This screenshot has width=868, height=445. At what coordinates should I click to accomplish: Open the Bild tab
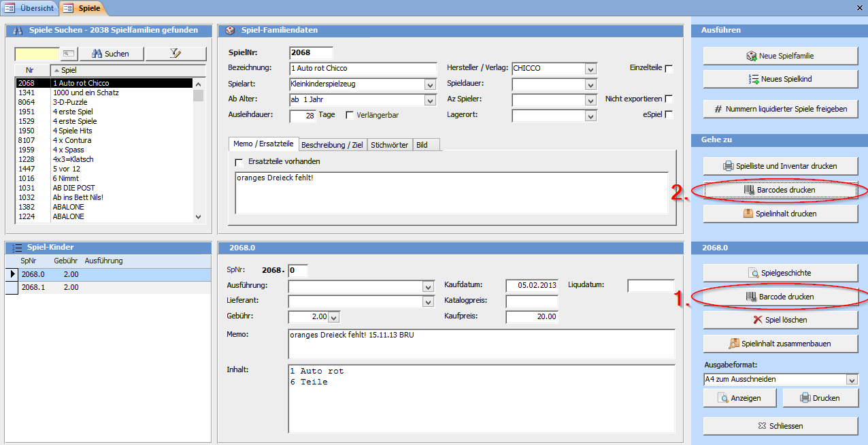tap(427, 144)
